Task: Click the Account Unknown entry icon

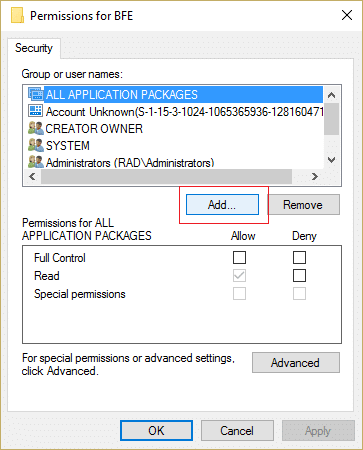Action: [x=36, y=111]
